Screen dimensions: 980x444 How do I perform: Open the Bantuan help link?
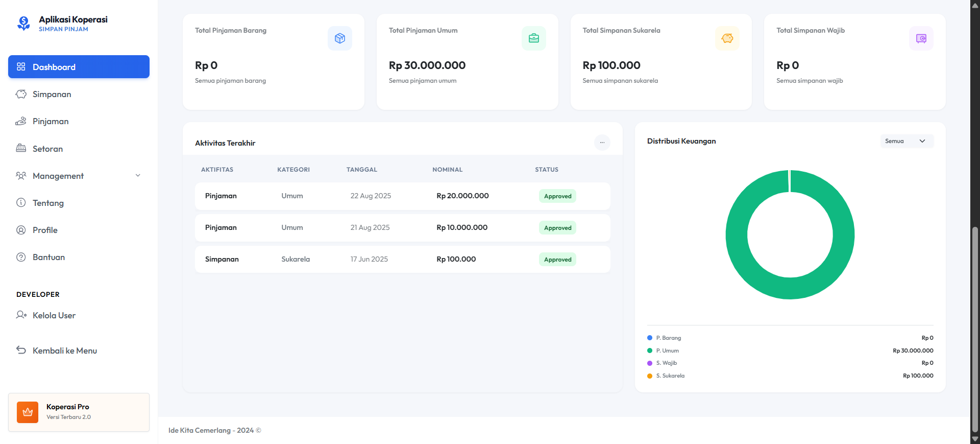click(79, 257)
